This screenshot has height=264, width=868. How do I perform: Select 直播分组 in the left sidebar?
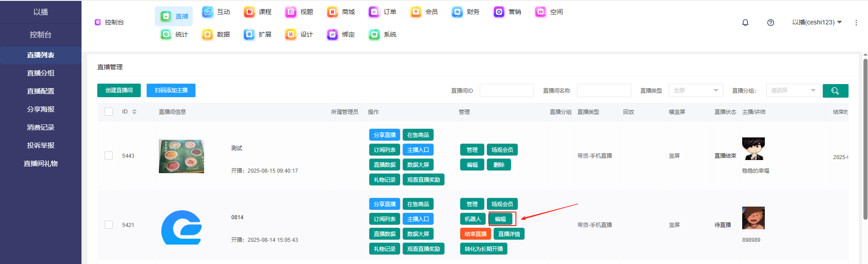(41, 73)
